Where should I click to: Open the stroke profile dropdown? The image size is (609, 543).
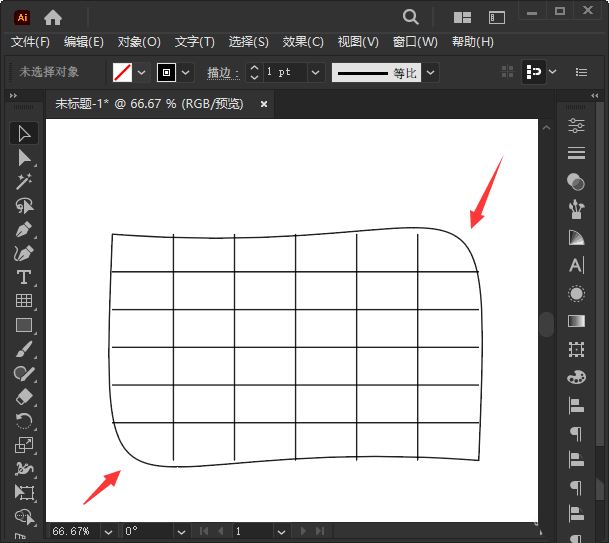[430, 72]
